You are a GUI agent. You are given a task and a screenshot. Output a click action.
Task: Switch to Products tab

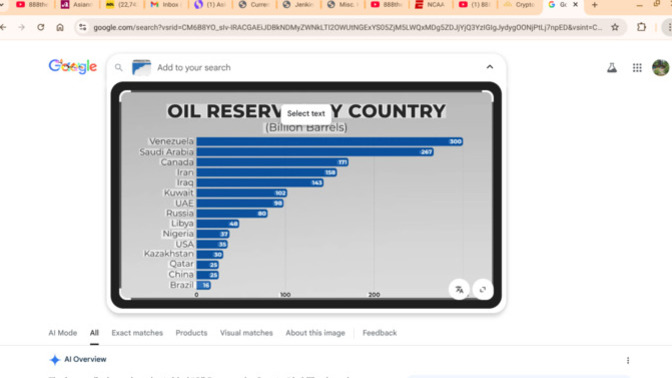(x=191, y=333)
